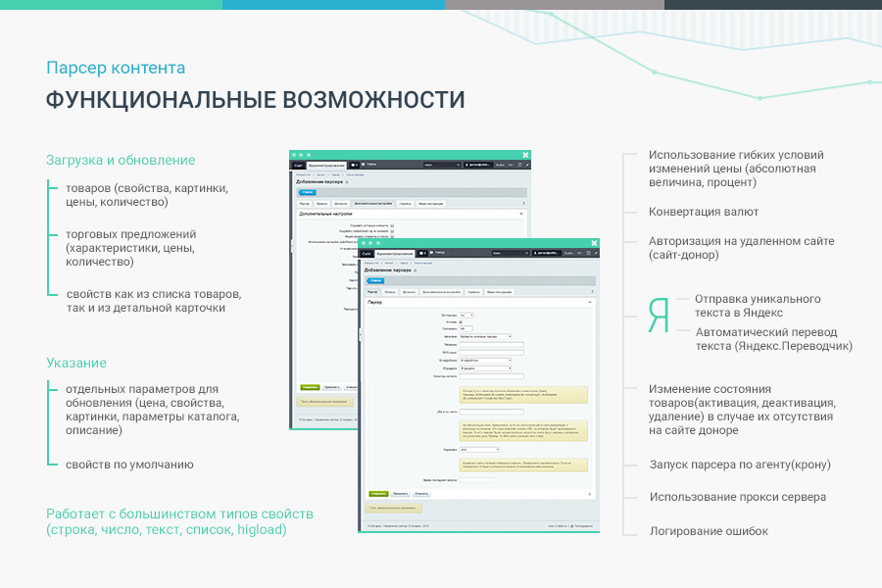
Task: Open the search magnifier icon in admin toolbar
Action: coord(526,253)
